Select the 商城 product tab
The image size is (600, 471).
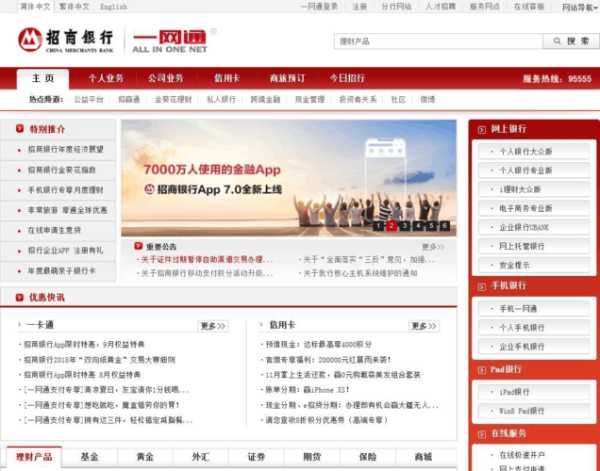click(x=423, y=457)
